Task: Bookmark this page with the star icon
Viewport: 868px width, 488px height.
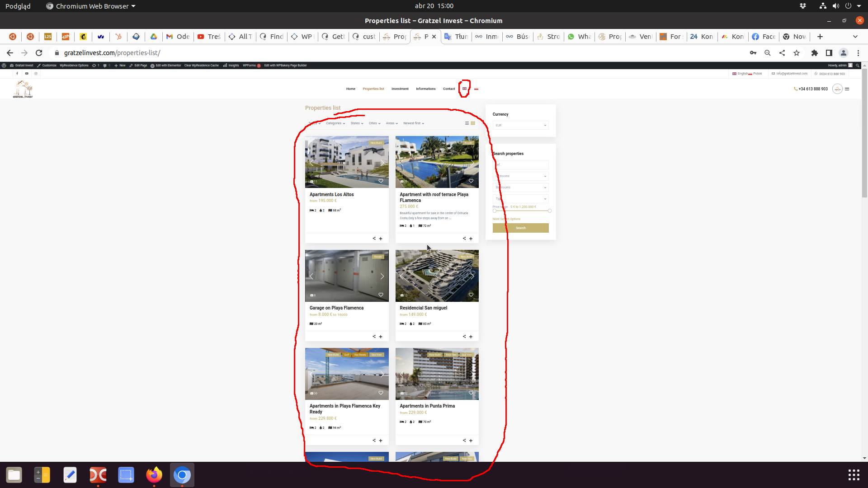Action: [797, 53]
